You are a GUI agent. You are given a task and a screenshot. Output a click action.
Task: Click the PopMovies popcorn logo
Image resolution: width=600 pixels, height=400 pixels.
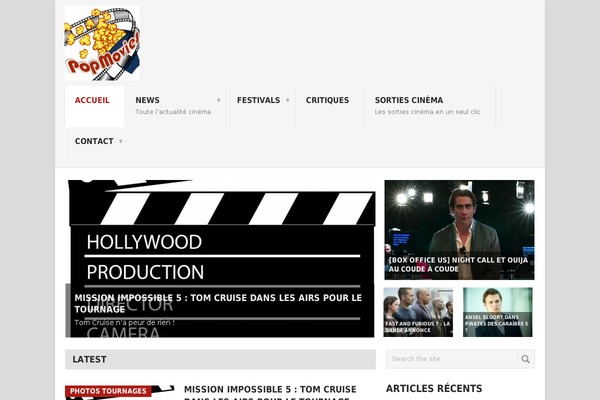tap(102, 43)
